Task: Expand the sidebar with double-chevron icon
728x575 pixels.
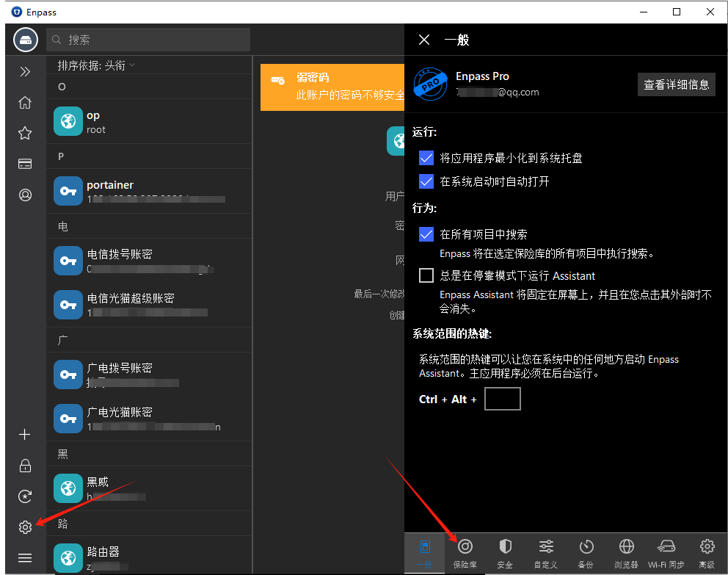Action: tap(25, 71)
